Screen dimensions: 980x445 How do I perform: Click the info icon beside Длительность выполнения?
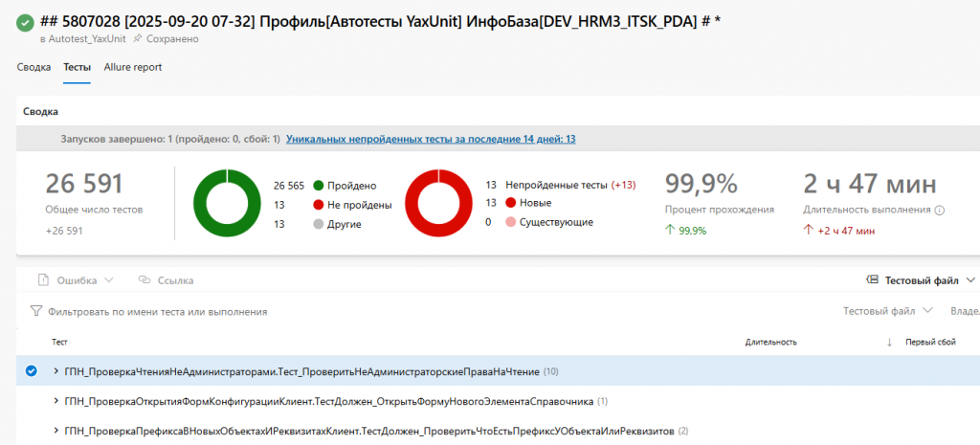coord(939,211)
